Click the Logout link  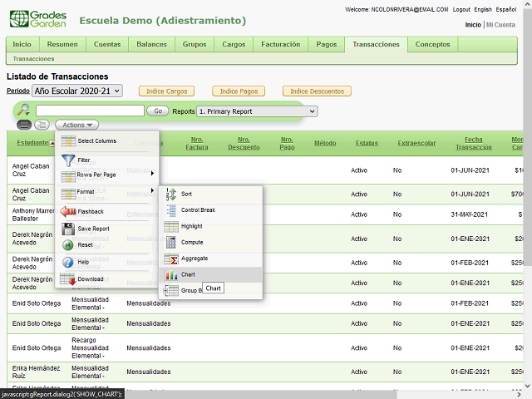click(x=461, y=9)
